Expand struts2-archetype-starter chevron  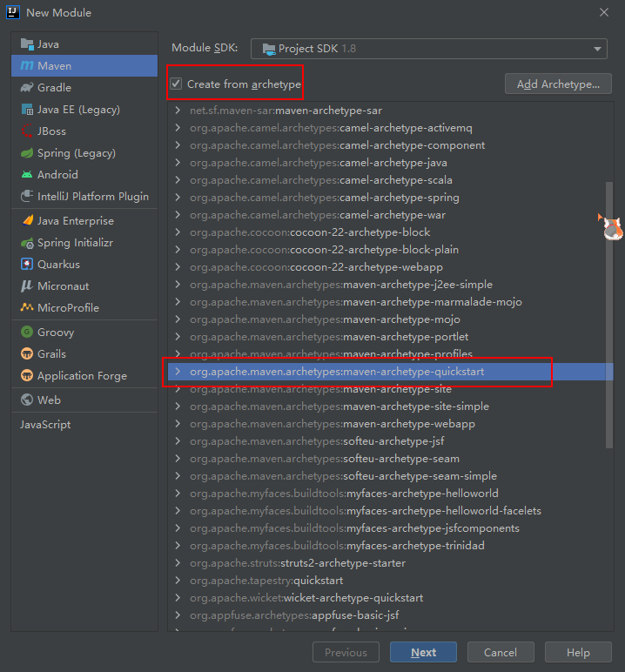click(178, 562)
